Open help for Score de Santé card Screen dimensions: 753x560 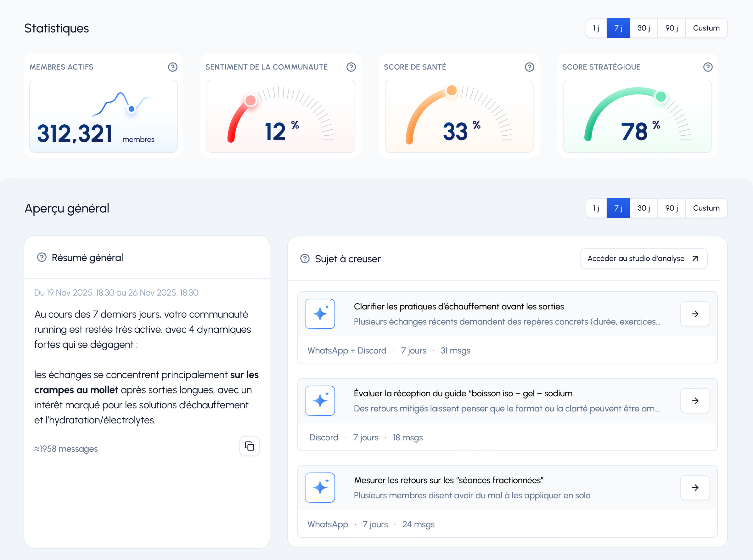tap(529, 67)
